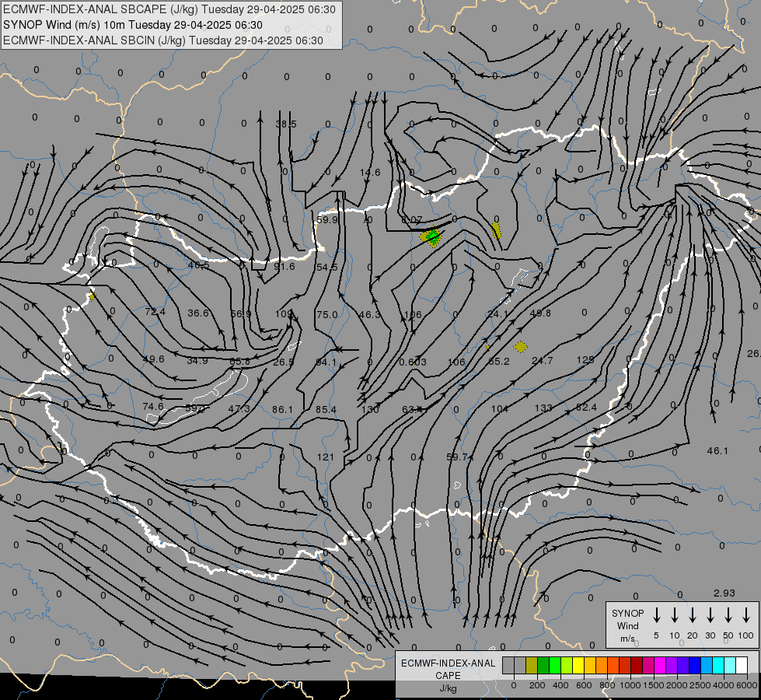
Task: Select the dark green CAPE legend swatch
Action: click(x=543, y=666)
